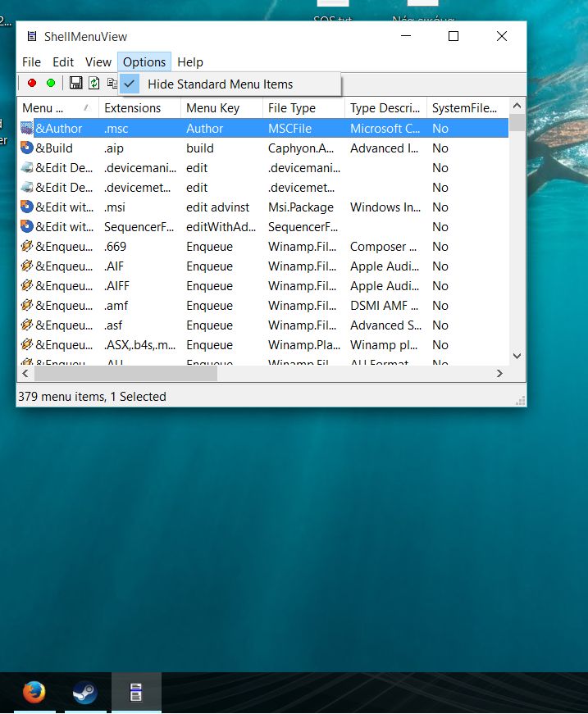The image size is (588, 714).
Task: Click the '.AIFF' extension cell
Action: pyautogui.click(x=116, y=285)
